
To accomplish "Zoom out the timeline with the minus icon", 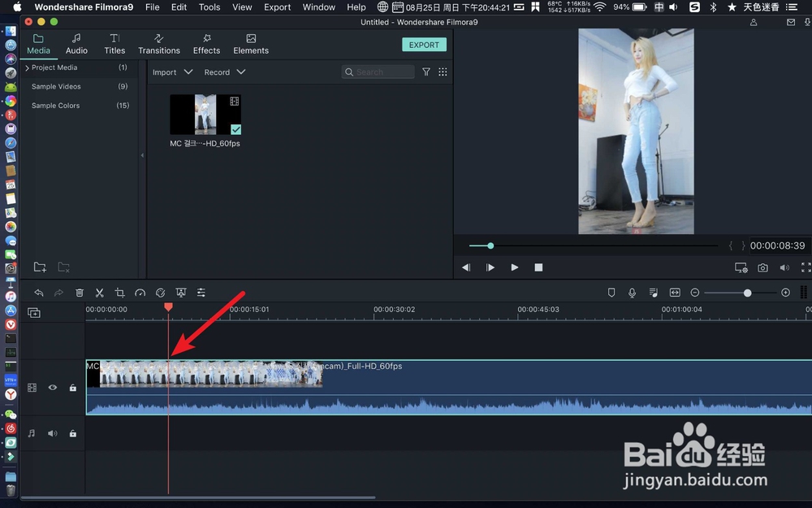I will [695, 293].
